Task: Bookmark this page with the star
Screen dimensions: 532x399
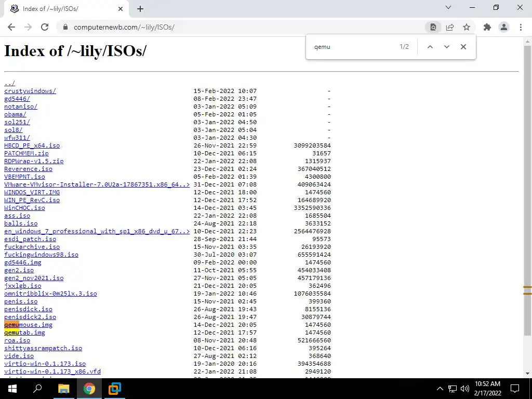Action: [467, 27]
